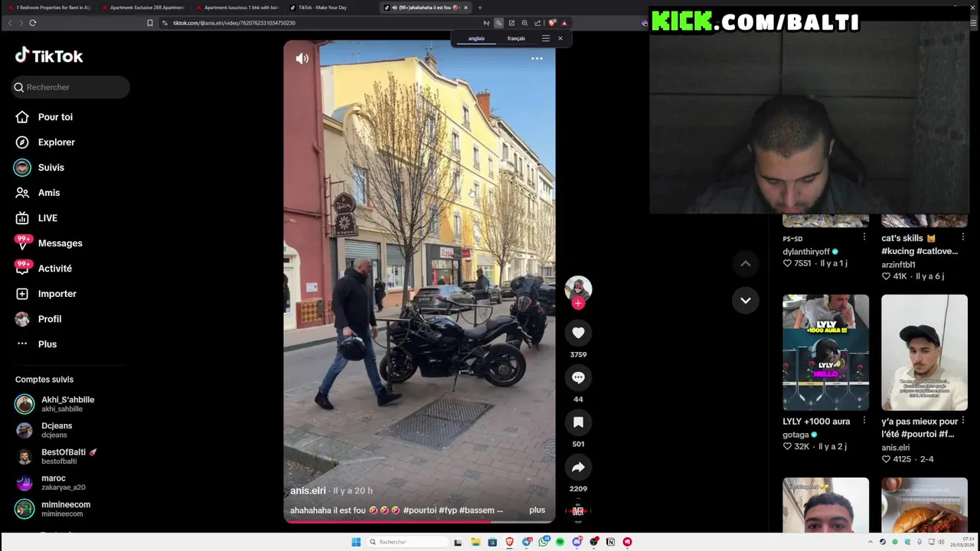This screenshot has height=551, width=980.
Task: Open the arzinftbl1 account link
Action: tap(898, 265)
